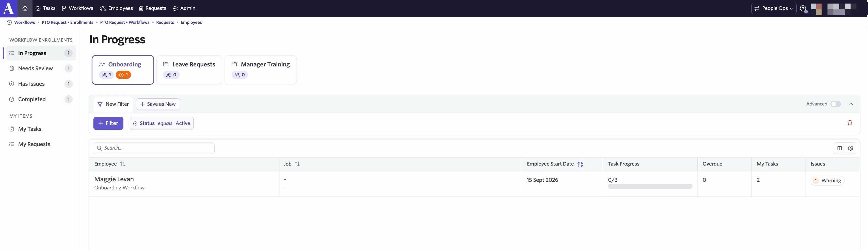Open the Employees menu
Viewport: 868px width, 250px height.
pyautogui.click(x=116, y=8)
